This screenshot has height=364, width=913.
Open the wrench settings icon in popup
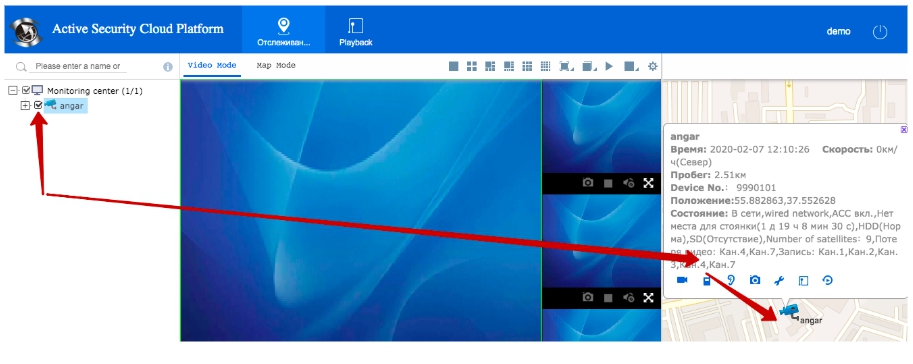tap(779, 281)
